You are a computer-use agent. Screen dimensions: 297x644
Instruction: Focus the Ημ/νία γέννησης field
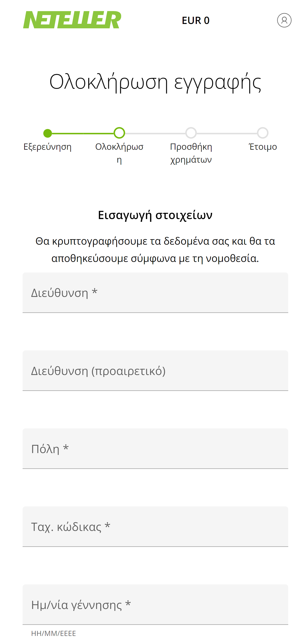click(x=155, y=605)
